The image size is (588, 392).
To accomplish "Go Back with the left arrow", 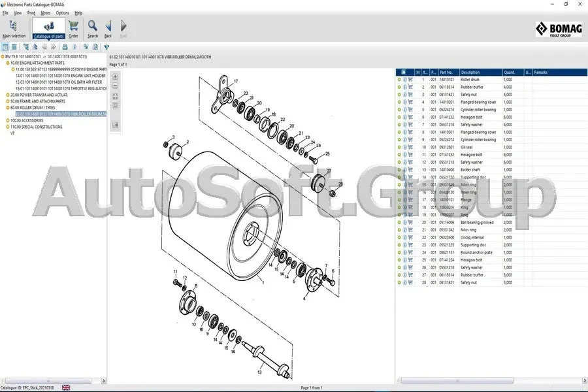I will (108, 29).
